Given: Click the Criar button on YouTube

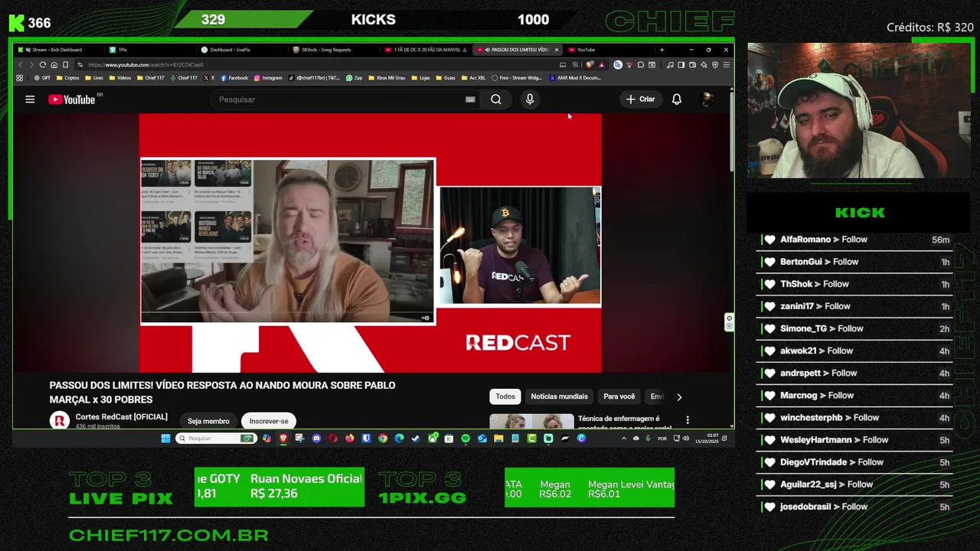Looking at the screenshot, I should 641,99.
